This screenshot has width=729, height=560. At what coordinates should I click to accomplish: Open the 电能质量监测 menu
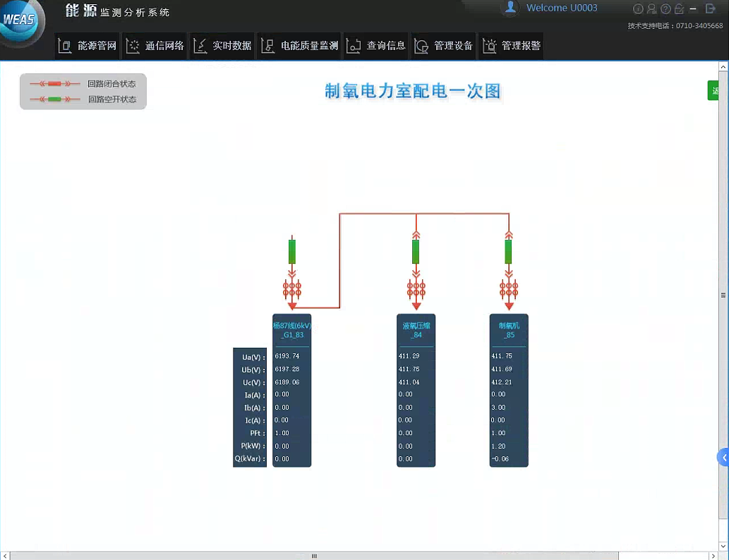tap(300, 46)
